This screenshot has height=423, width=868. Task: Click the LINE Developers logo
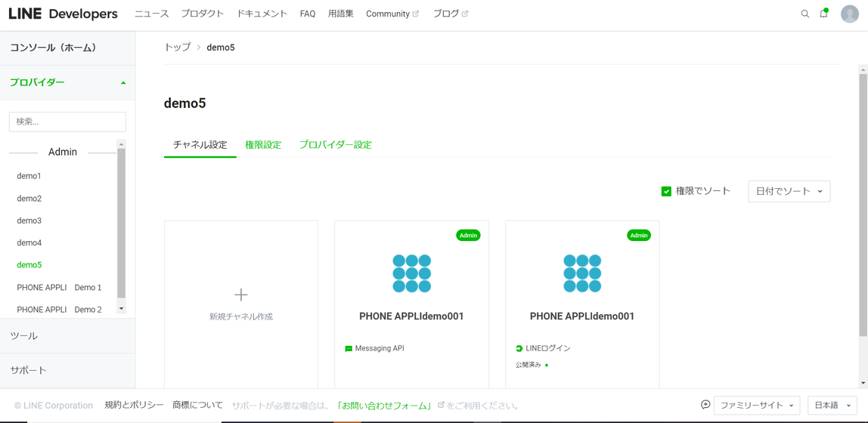63,14
